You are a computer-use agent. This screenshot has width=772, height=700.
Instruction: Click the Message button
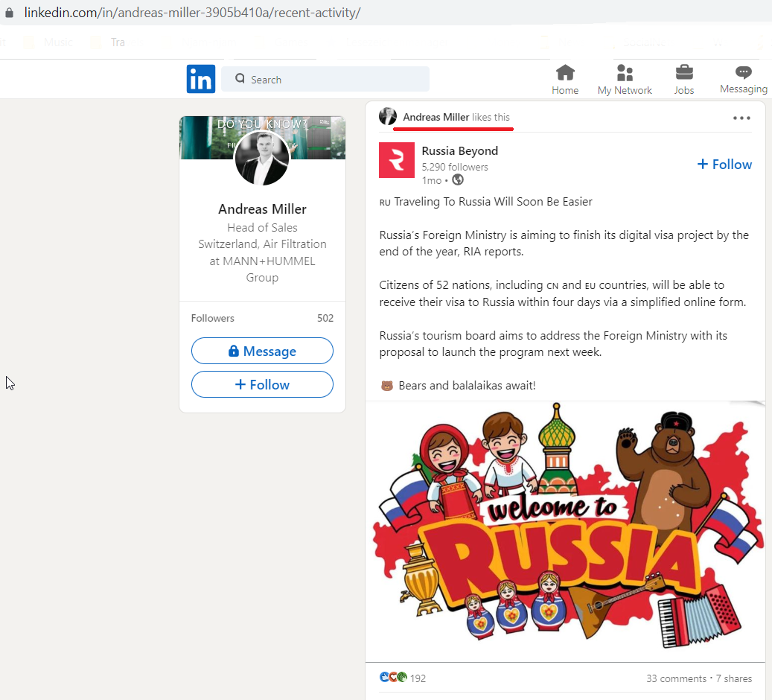[263, 351]
